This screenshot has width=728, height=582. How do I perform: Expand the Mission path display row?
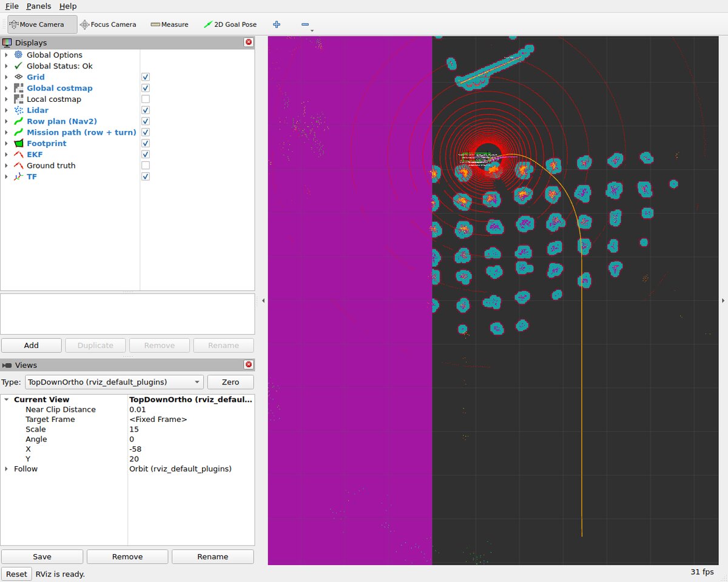(6, 132)
